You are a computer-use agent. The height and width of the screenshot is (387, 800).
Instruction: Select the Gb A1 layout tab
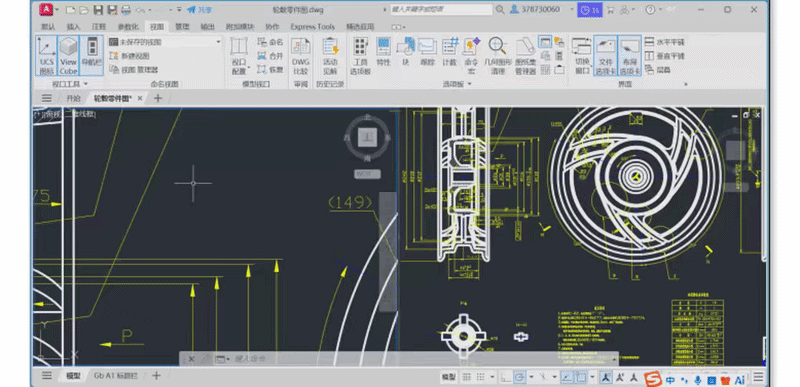pos(116,376)
